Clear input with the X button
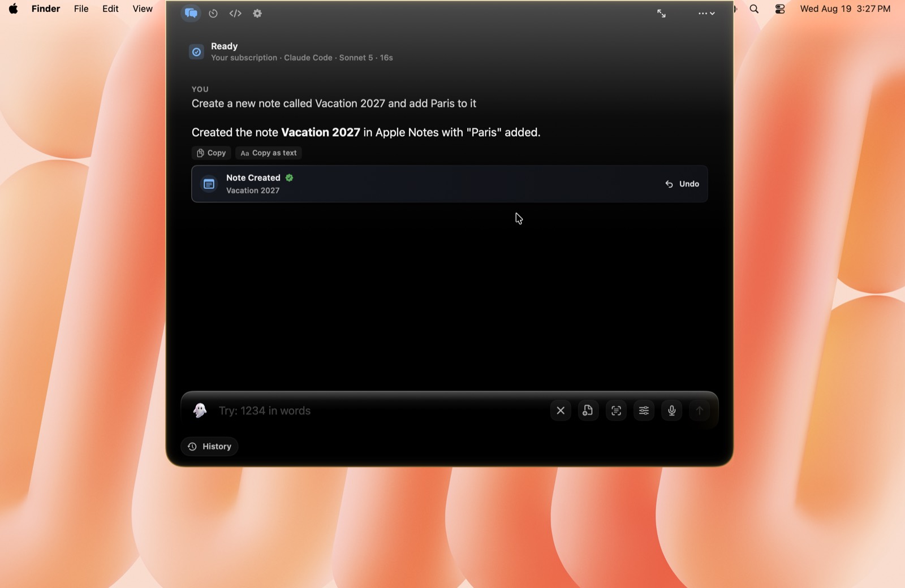Viewport: 905px width, 588px height. 561,411
